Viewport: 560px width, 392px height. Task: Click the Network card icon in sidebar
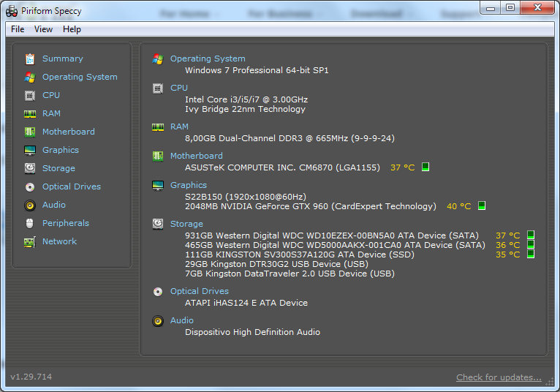coord(30,242)
